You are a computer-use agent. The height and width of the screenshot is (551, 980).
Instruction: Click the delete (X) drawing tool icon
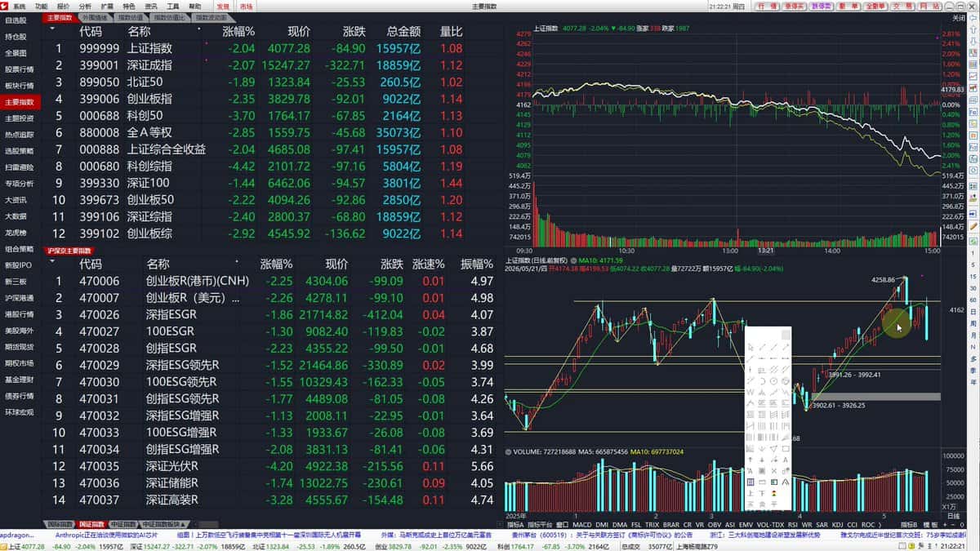[773, 470]
